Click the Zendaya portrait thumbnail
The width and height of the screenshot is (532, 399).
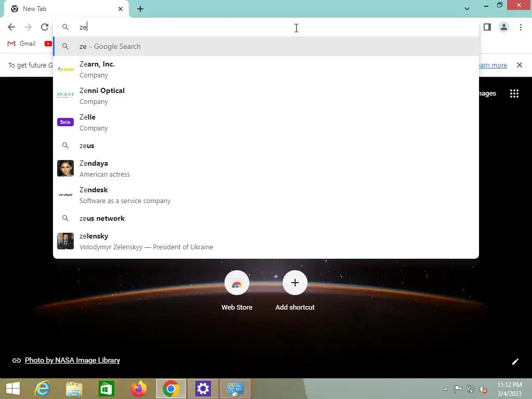coord(65,168)
